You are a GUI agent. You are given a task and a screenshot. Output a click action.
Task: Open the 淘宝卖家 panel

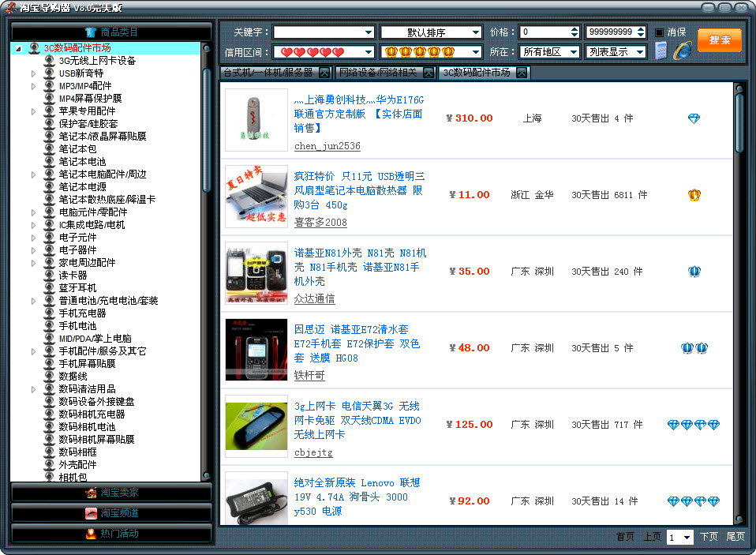point(111,493)
